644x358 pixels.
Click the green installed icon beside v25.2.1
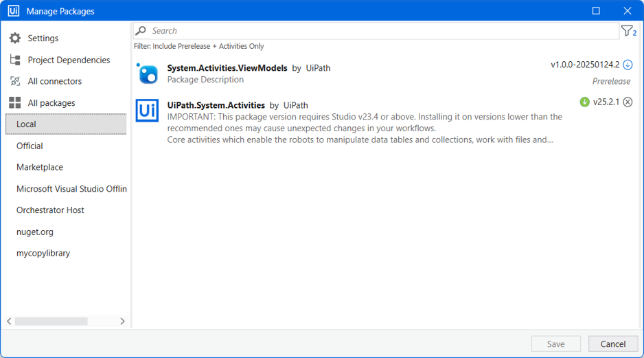pyautogui.click(x=584, y=102)
